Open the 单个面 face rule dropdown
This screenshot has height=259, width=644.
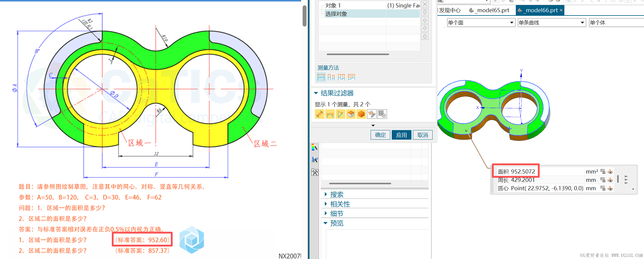tap(481, 23)
